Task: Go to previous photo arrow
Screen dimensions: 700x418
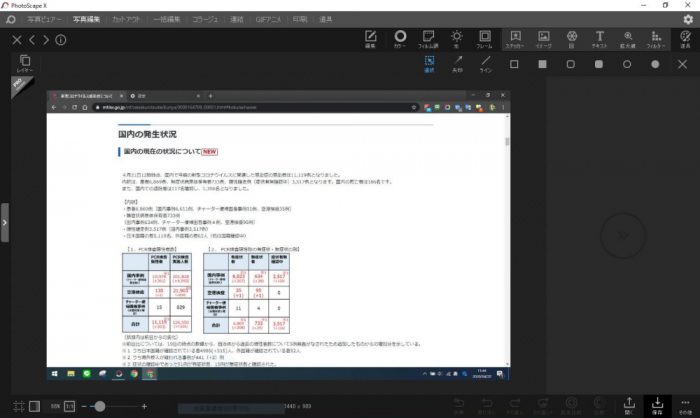Action: coord(32,40)
